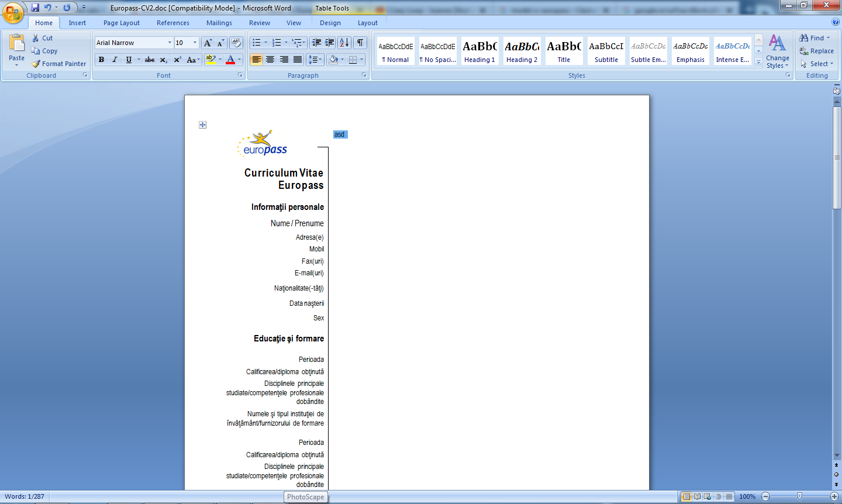
Task: Decrease paragraph indent
Action: coord(316,43)
